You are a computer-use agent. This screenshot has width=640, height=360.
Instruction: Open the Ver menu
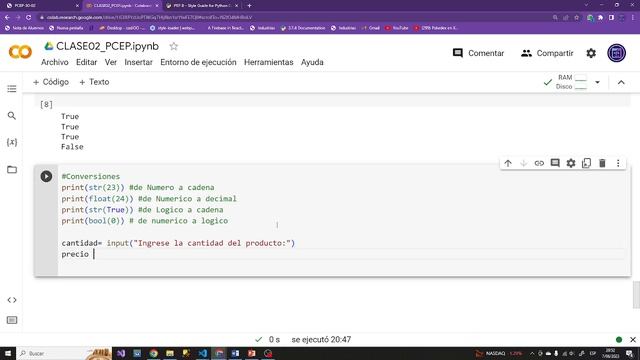(x=111, y=62)
